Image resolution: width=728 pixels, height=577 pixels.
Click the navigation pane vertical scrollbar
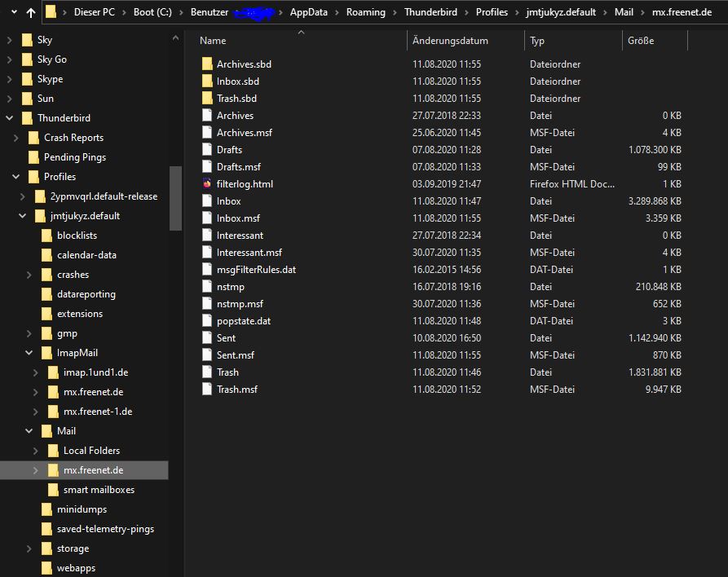[x=175, y=198]
